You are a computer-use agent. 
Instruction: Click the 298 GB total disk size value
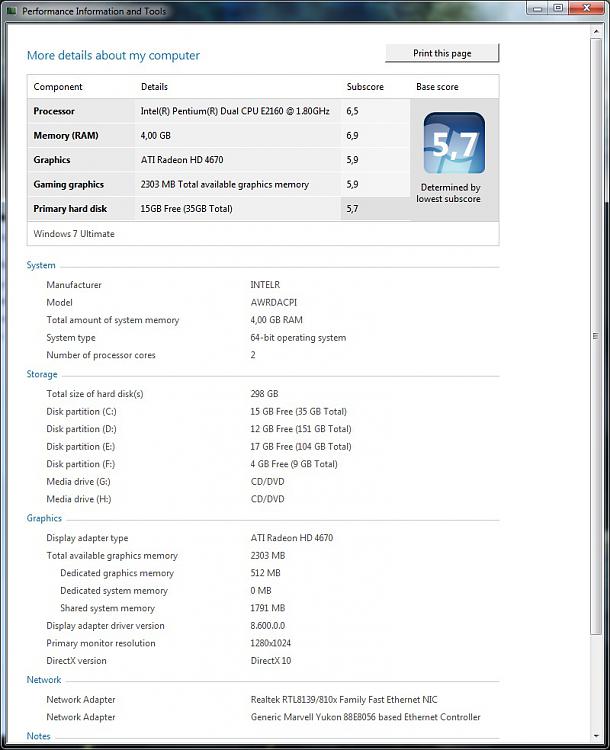(x=264, y=394)
